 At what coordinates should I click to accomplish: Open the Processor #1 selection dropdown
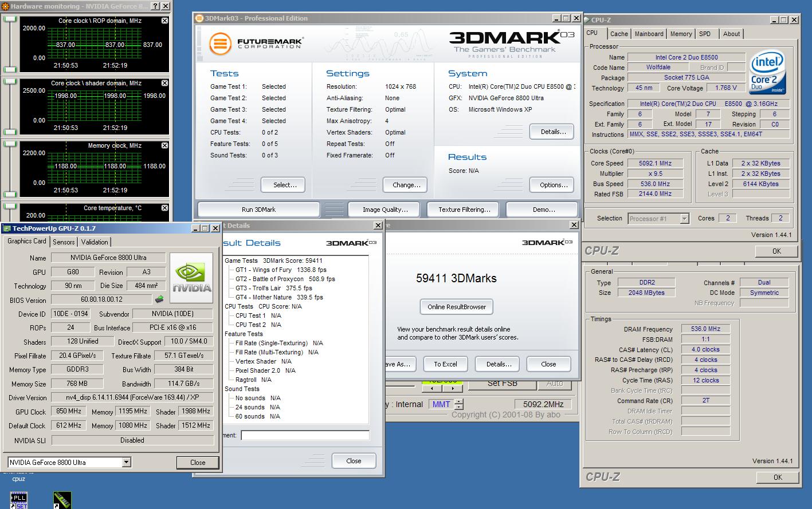coord(684,219)
